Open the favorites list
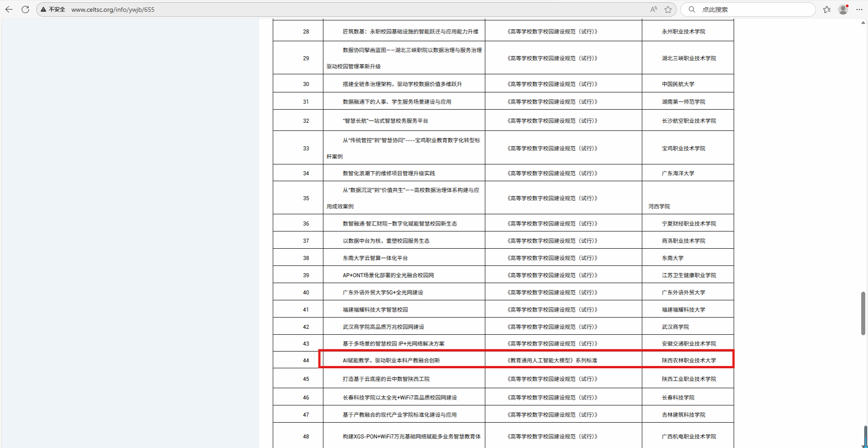The height and width of the screenshot is (448, 868). click(x=827, y=10)
